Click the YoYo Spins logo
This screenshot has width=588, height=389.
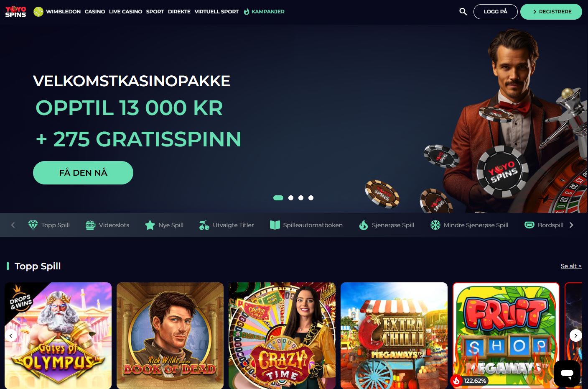(x=15, y=12)
